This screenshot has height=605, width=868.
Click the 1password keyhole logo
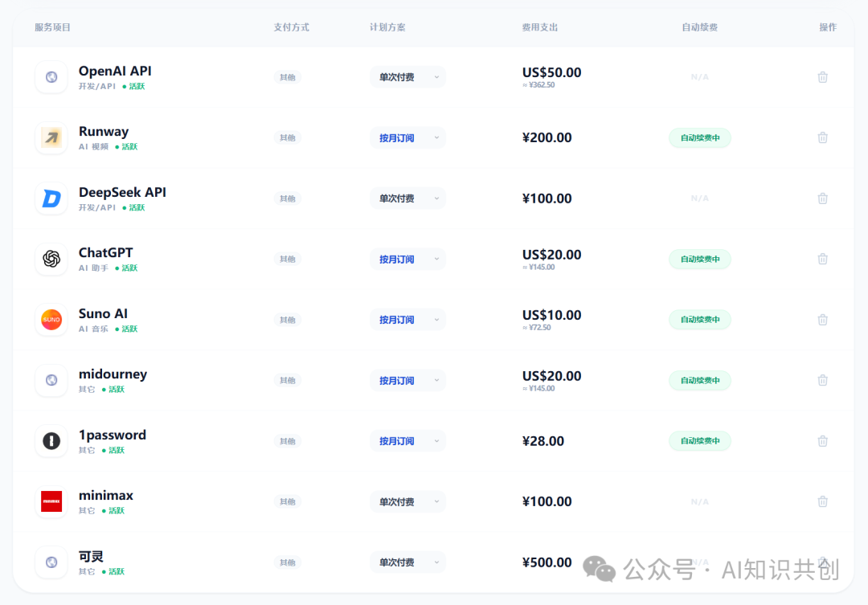click(x=51, y=440)
